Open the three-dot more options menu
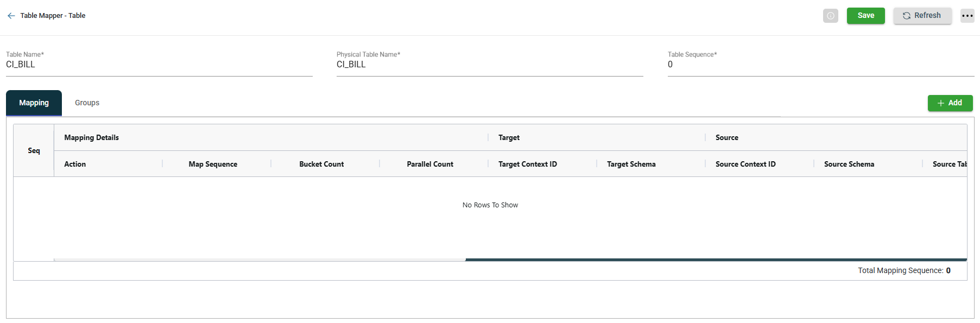980x323 pixels. click(967, 16)
